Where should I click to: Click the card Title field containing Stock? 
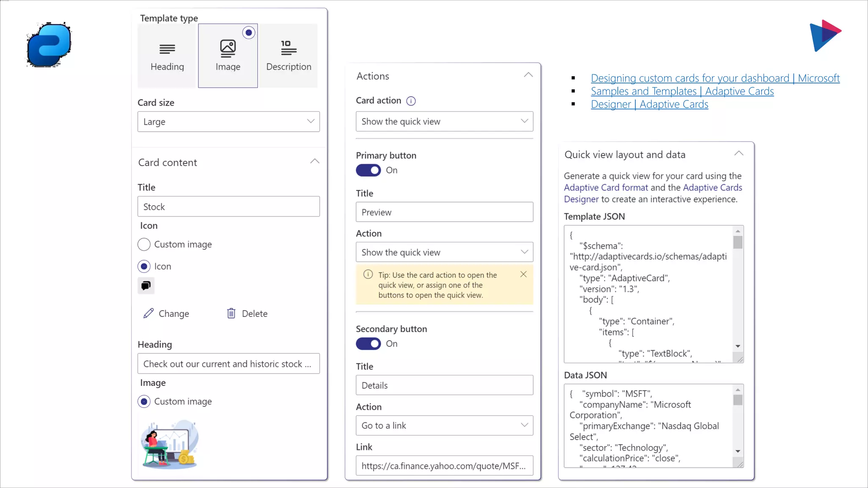click(x=228, y=207)
